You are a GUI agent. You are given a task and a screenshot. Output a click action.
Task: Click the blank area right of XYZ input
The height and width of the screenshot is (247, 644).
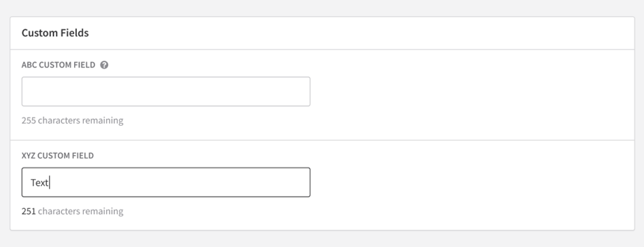point(473,182)
